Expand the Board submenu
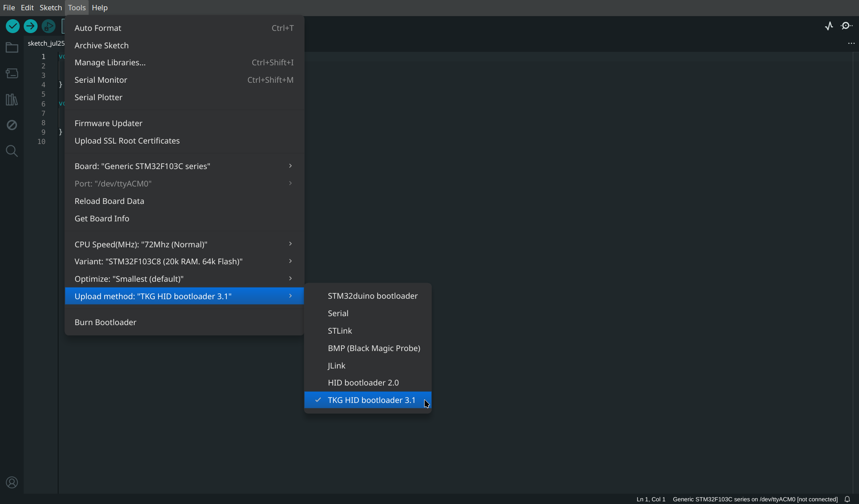Screen dimensions: 859x504 click(x=184, y=166)
